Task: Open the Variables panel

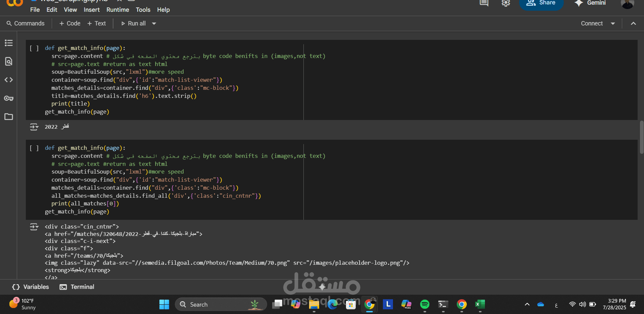Action: click(x=31, y=287)
